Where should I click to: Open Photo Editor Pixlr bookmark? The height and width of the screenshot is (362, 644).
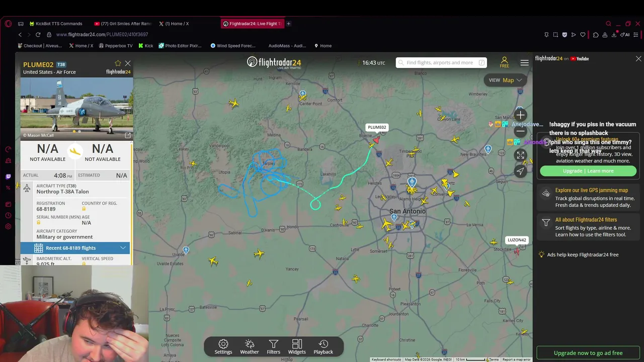(180, 46)
